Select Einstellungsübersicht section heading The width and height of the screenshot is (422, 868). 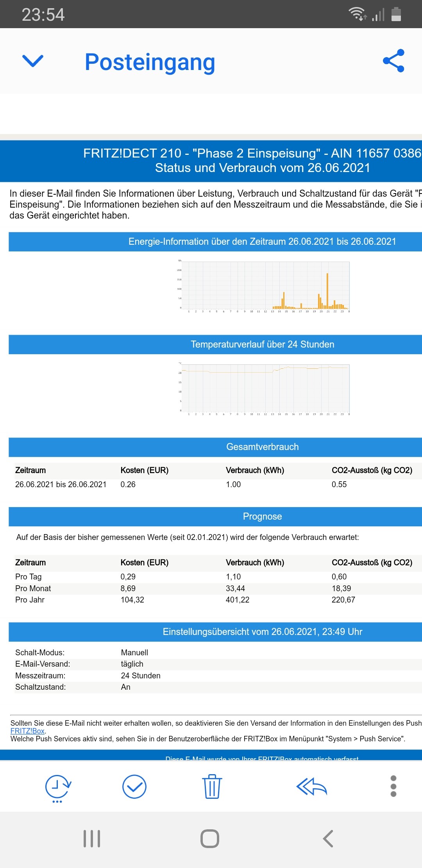pos(263,632)
